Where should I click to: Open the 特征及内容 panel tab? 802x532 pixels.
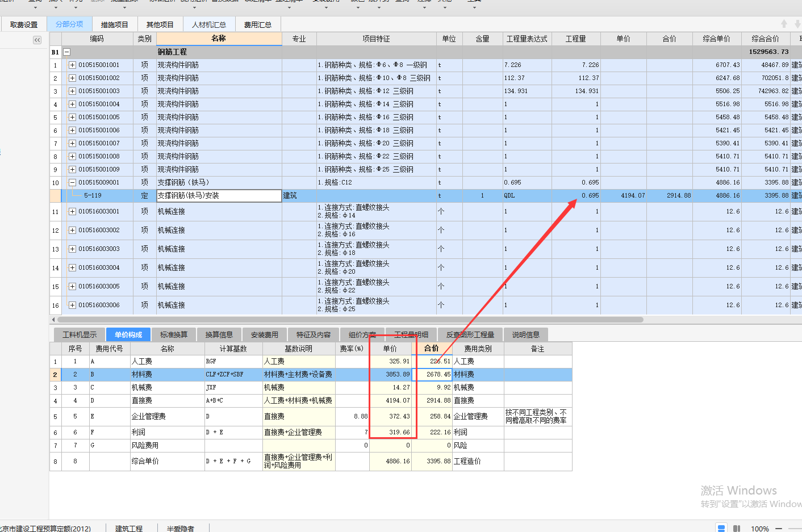click(314, 334)
